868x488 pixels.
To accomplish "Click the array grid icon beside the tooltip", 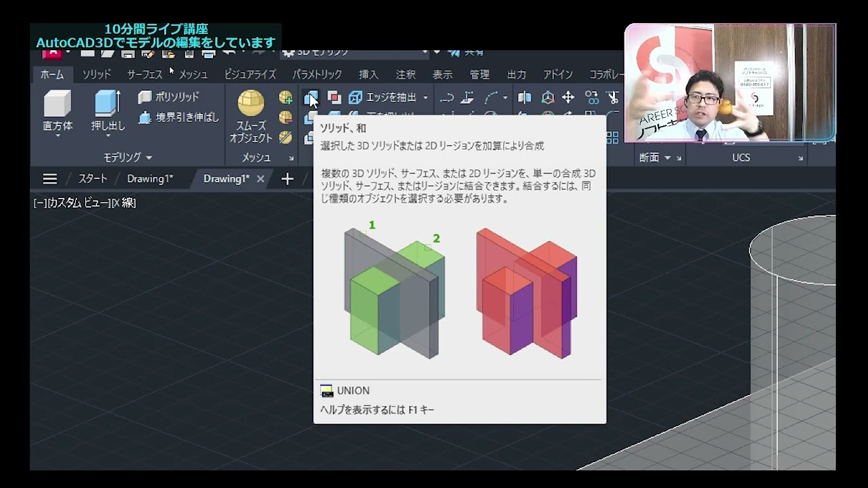I will click(613, 137).
